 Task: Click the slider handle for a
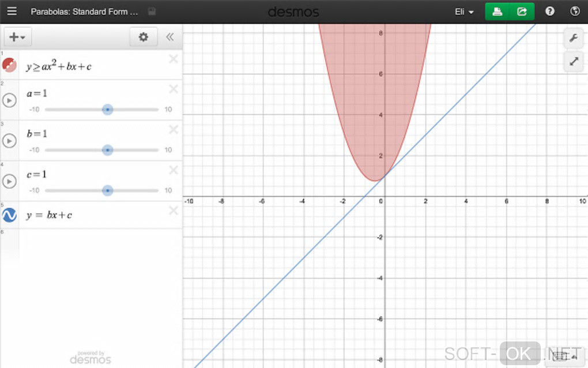108,110
